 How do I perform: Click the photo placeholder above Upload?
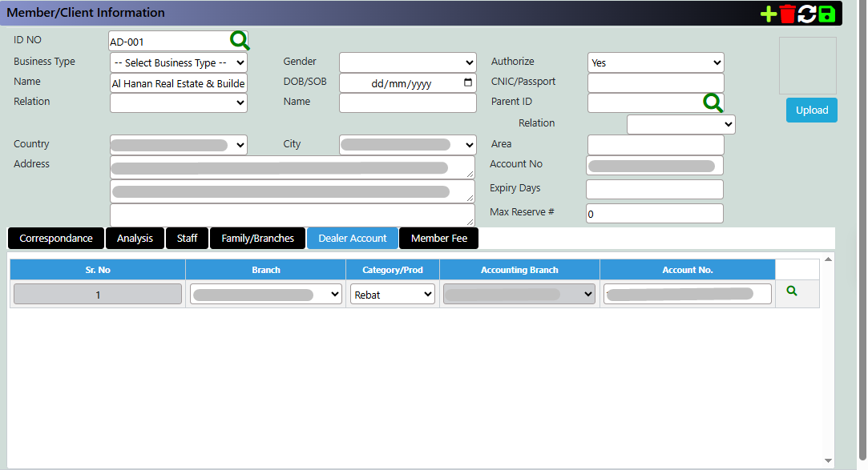[x=808, y=66]
